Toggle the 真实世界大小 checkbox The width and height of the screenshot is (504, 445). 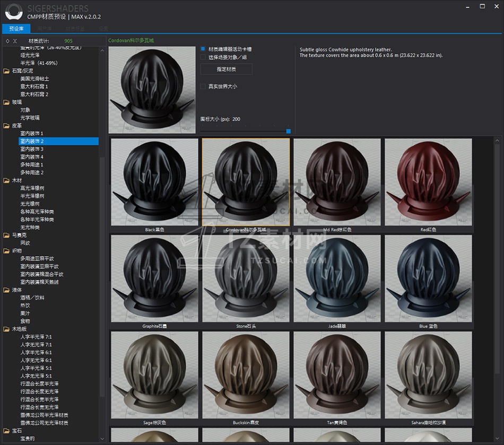203,86
